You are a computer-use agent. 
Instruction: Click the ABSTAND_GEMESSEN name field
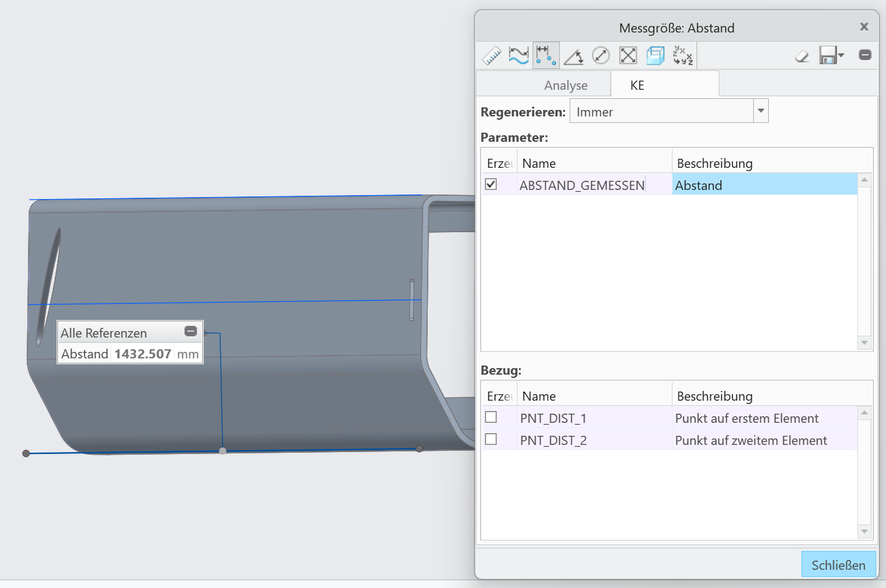tap(582, 185)
